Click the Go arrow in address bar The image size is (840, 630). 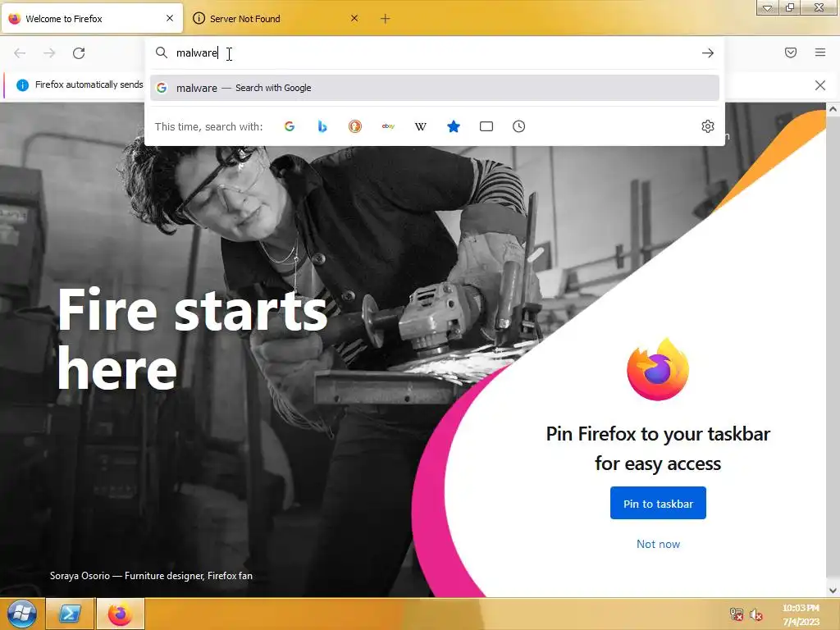click(708, 52)
